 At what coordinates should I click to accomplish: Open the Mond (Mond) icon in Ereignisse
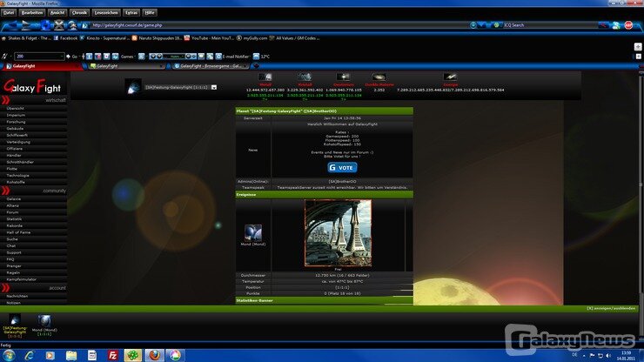pos(253,232)
